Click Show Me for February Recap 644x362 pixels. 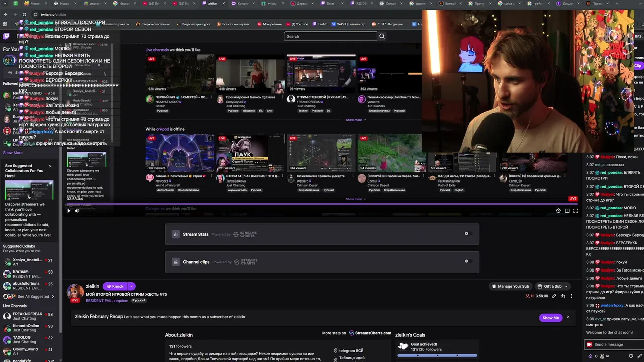[x=550, y=318]
